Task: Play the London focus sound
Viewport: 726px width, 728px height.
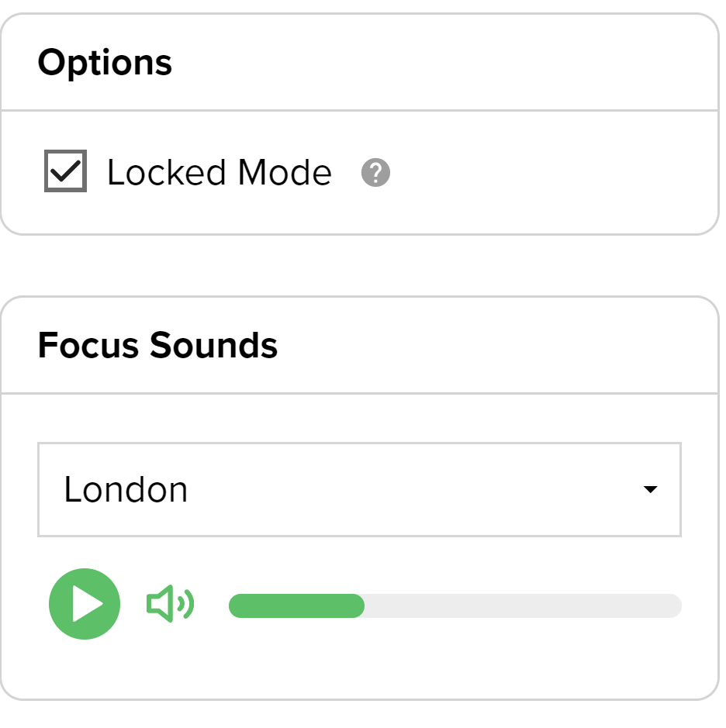Action: click(x=85, y=604)
